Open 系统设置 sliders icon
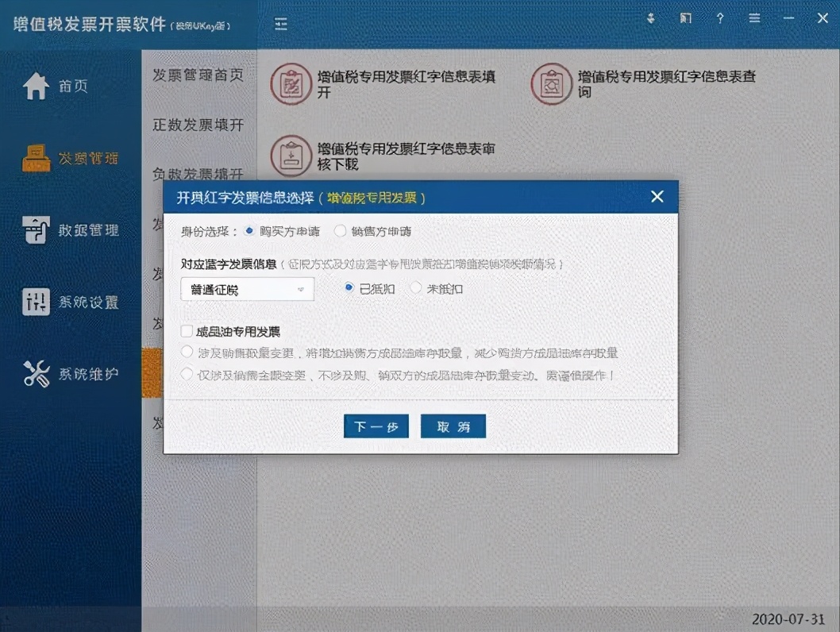Screen dimensions: 840x632 (36, 302)
